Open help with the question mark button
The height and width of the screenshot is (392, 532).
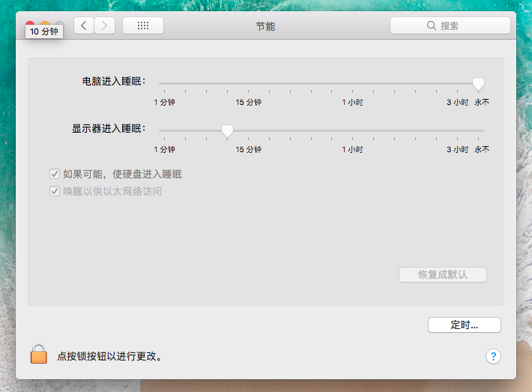coord(493,356)
